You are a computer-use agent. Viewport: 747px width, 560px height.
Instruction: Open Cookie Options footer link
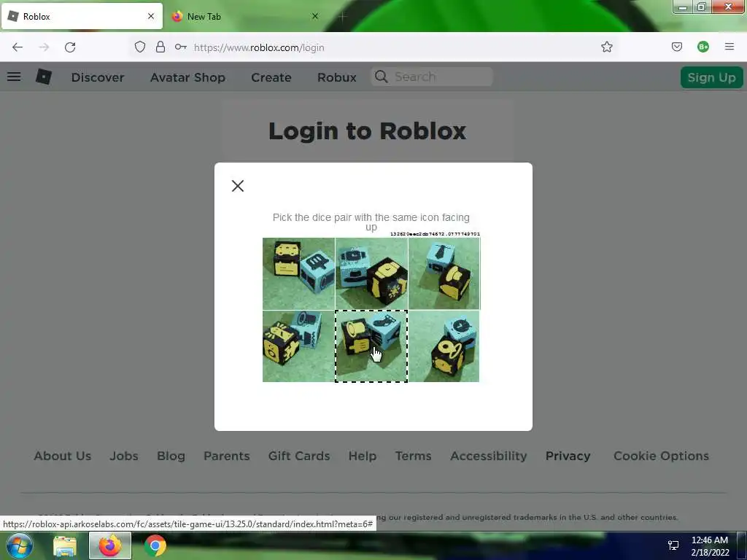click(x=661, y=456)
